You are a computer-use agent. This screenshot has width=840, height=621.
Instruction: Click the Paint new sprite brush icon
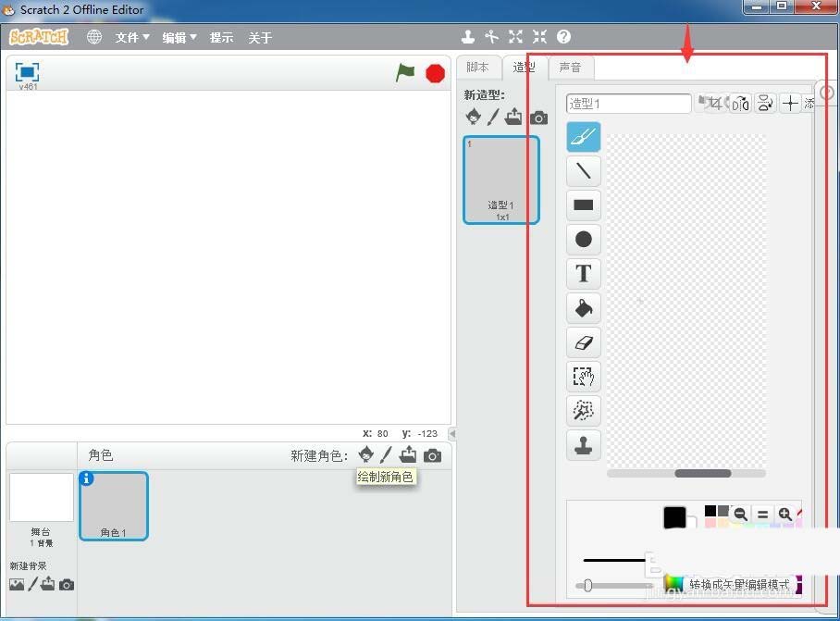click(x=386, y=455)
